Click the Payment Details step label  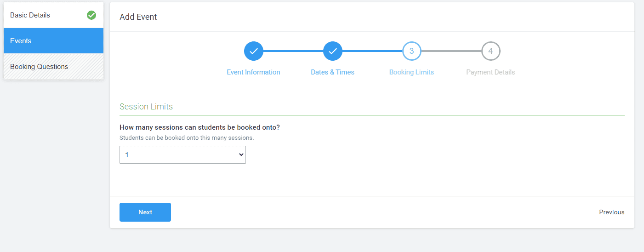490,72
